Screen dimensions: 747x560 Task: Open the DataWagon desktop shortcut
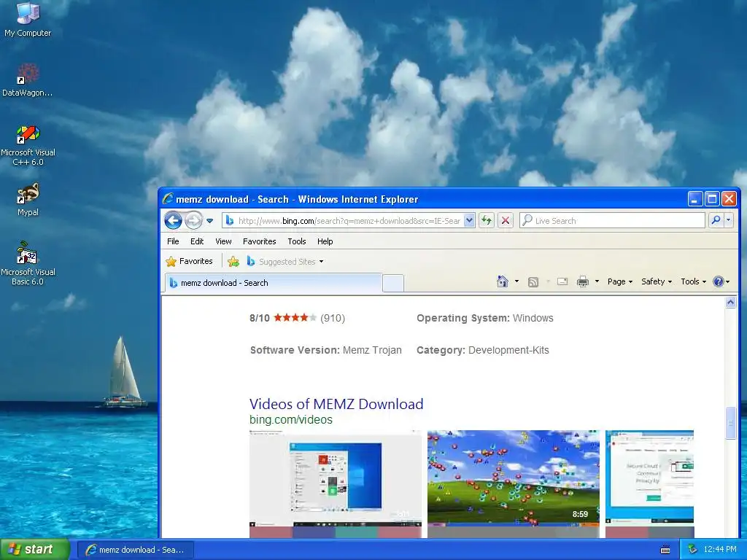click(28, 79)
